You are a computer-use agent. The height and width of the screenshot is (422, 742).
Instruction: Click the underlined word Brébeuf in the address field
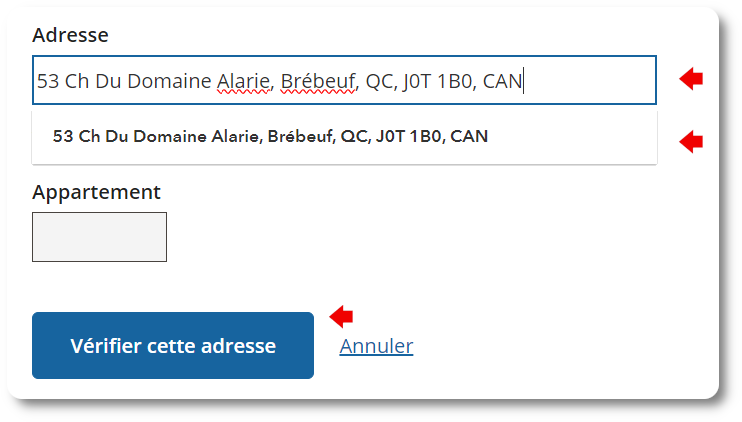[x=319, y=81]
